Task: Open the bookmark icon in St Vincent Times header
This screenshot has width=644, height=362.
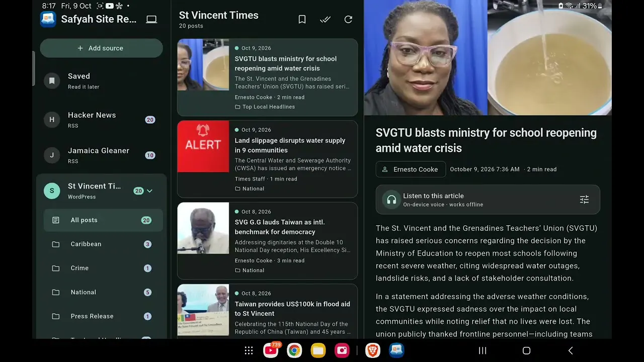Action: (302, 20)
